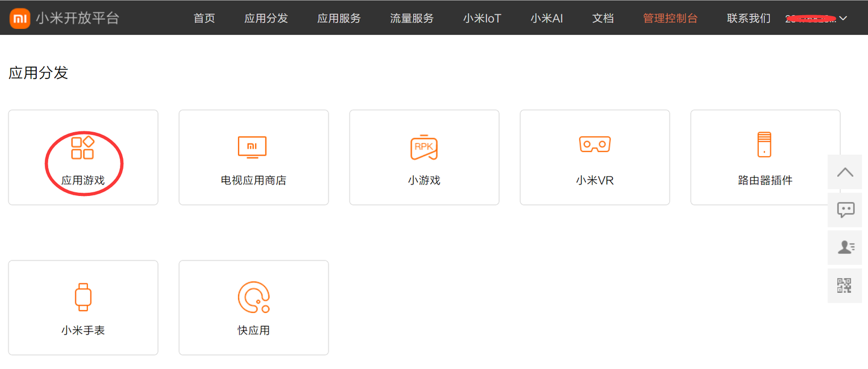868x369 pixels.
Task: Click the VR headset icon for 小米VR
Action: point(594,145)
